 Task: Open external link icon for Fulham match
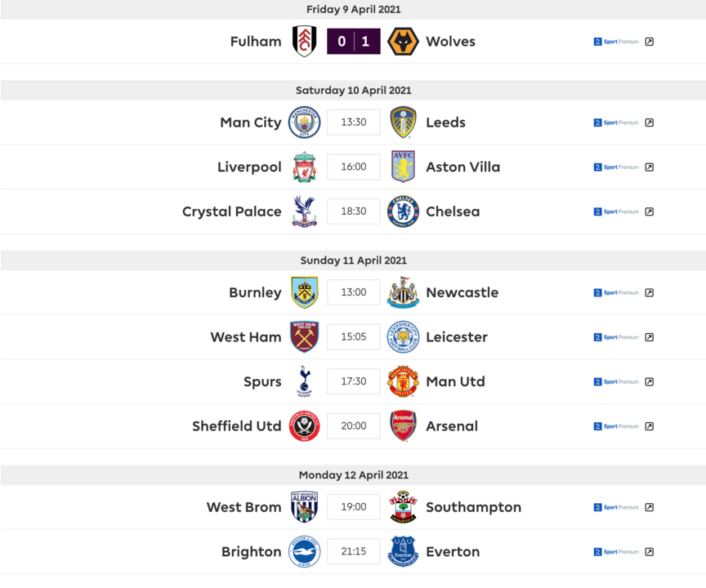[649, 42]
